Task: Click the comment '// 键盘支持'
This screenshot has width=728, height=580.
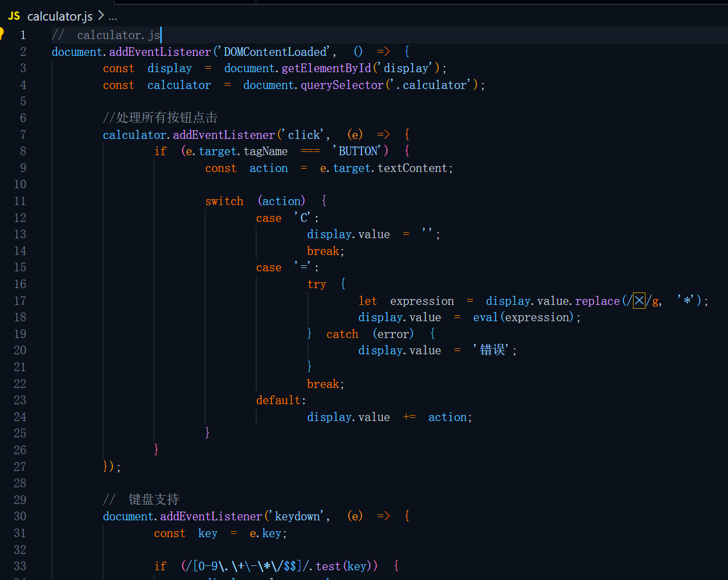Action: 141,500
